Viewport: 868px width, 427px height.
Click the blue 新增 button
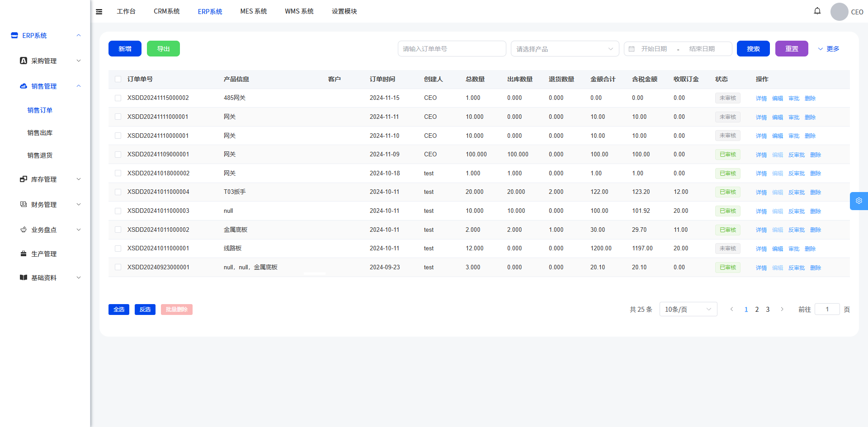125,49
